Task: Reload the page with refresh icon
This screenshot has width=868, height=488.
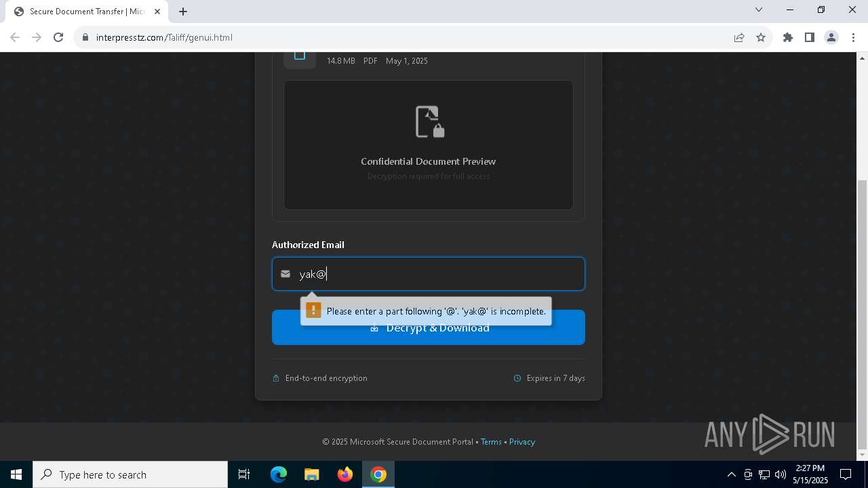Action: [58, 37]
